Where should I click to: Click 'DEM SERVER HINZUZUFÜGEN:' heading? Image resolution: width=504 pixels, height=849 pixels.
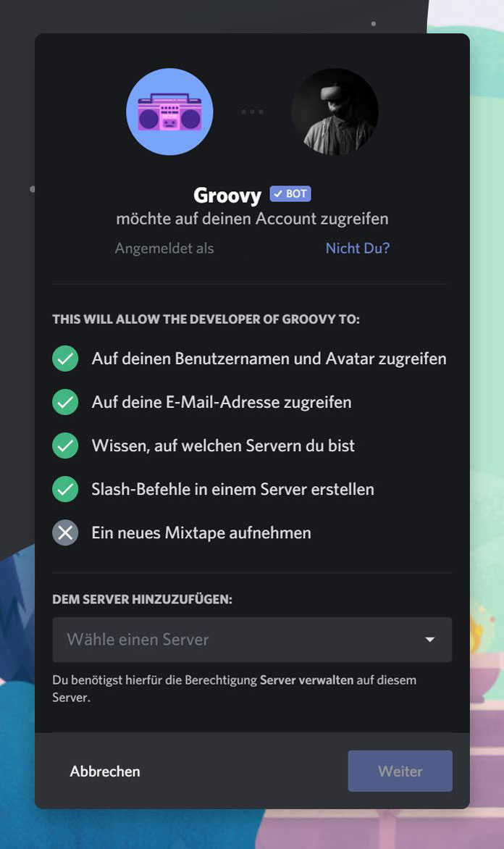pyautogui.click(x=143, y=599)
